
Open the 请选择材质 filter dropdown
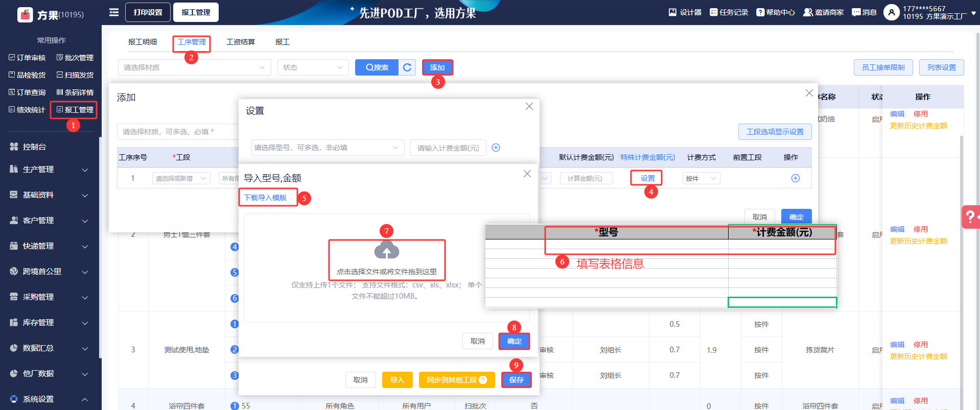pyautogui.click(x=194, y=67)
